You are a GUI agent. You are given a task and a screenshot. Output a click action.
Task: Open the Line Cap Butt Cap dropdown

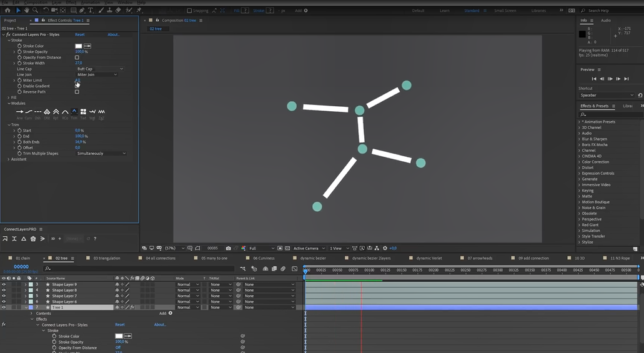coord(99,69)
